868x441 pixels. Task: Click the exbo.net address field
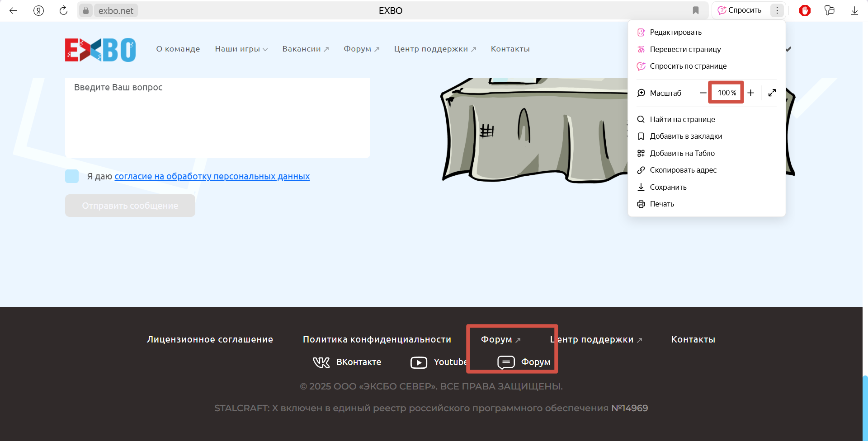point(116,10)
